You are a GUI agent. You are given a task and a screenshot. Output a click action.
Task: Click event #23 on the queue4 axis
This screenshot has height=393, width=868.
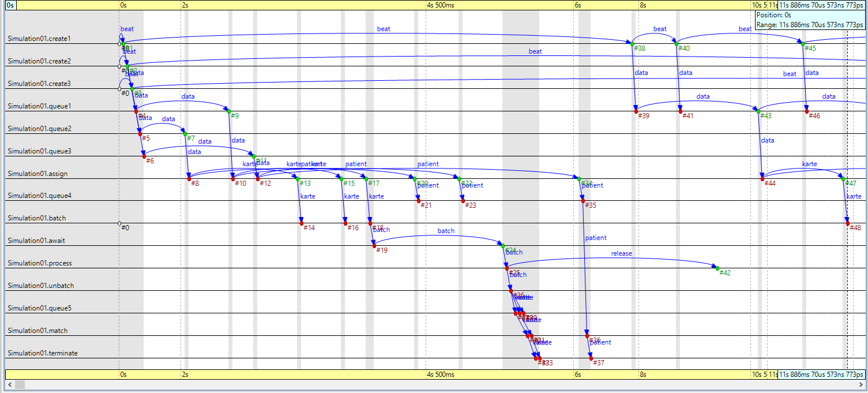(x=463, y=201)
